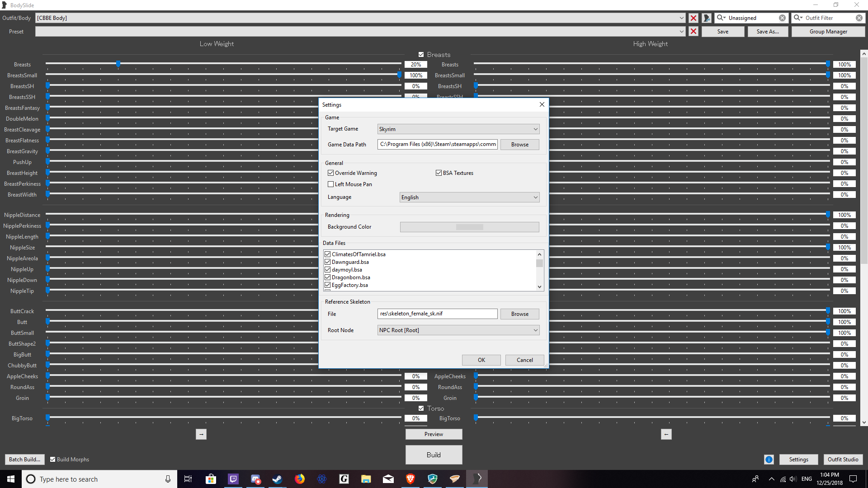Viewport: 868px width, 488px height.
Task: Cancel the Settings dialog
Action: [x=525, y=360]
